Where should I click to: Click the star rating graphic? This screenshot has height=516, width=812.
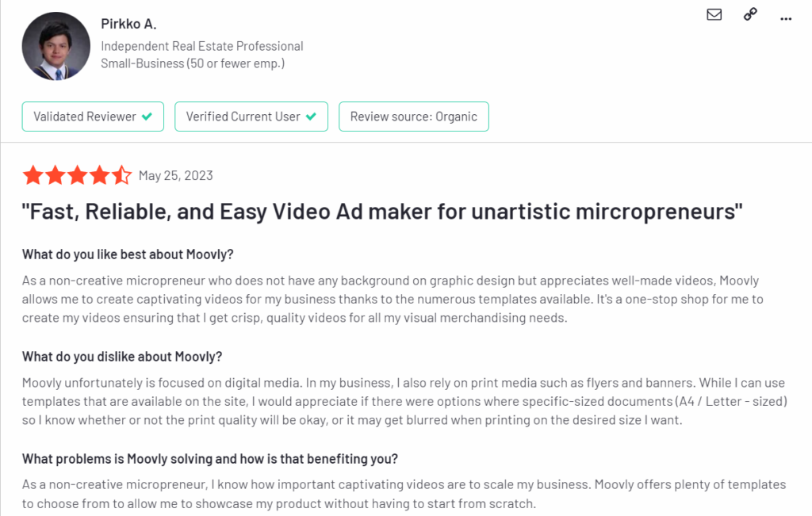coord(77,175)
